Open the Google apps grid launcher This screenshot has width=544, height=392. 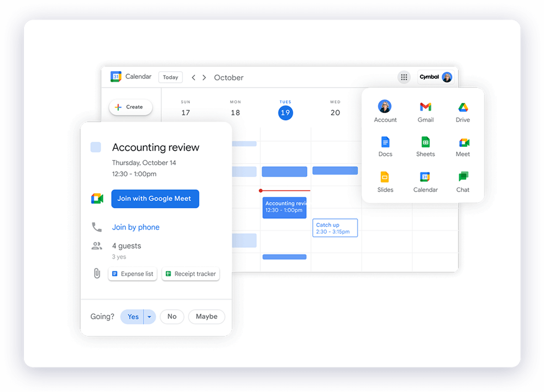[404, 77]
